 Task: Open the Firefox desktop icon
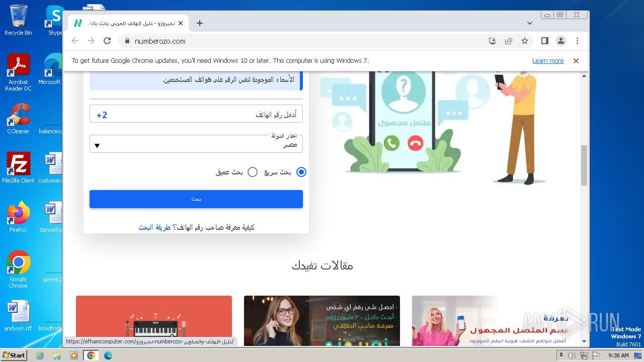pyautogui.click(x=18, y=217)
